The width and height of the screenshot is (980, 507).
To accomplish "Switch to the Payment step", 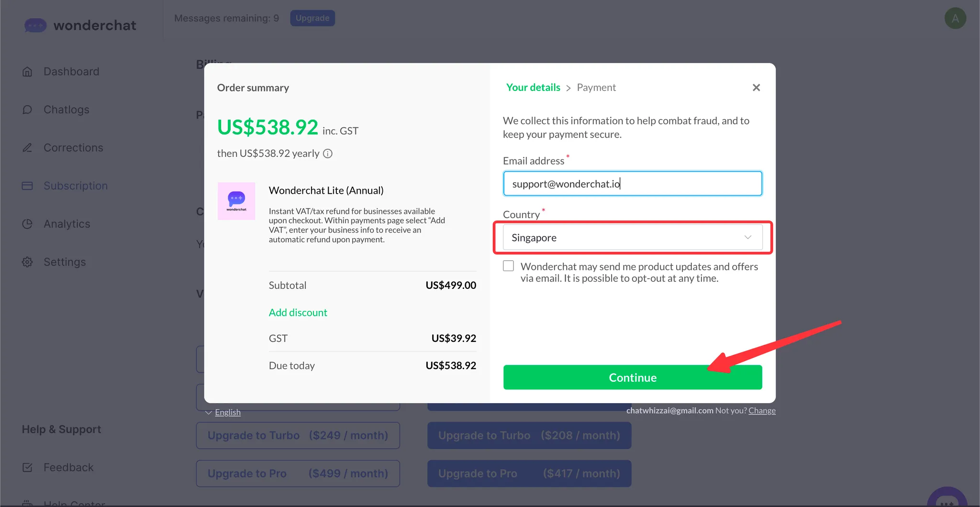I will [596, 88].
